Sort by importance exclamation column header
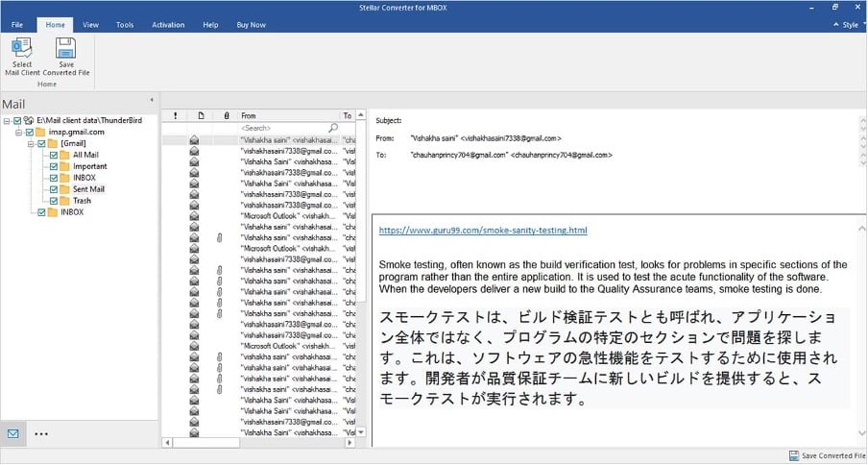Image resolution: width=868 pixels, height=465 pixels. point(175,115)
